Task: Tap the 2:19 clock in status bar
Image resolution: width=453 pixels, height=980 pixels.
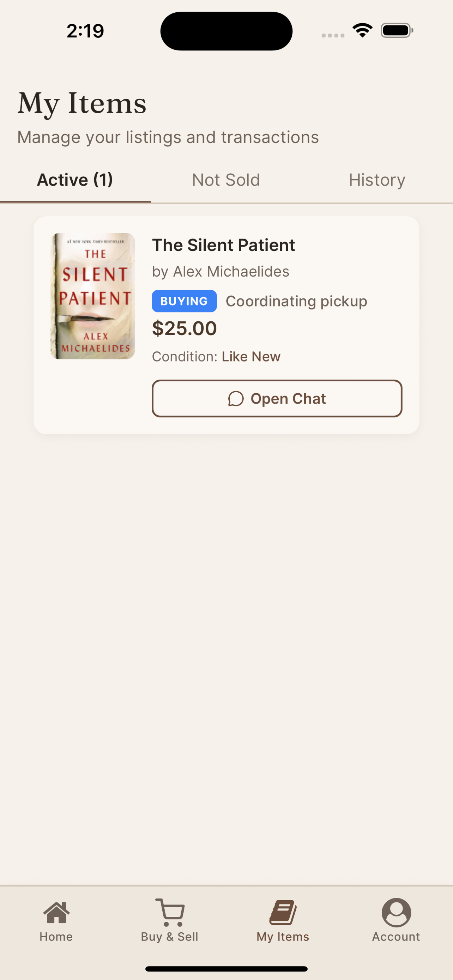Action: 85,31
